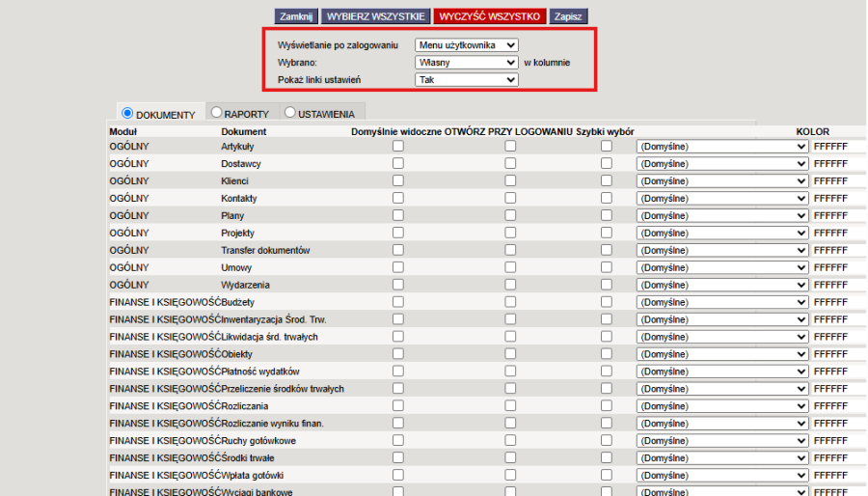Tick Domyślnie widoczne for Środki trwałe
The height and width of the screenshot is (496, 868).
(398, 457)
